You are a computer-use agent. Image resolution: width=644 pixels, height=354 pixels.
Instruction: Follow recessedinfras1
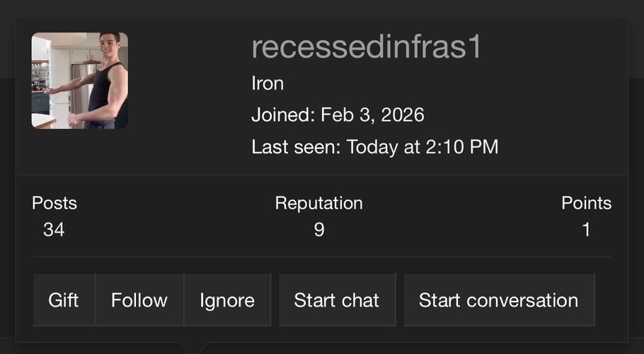point(139,299)
